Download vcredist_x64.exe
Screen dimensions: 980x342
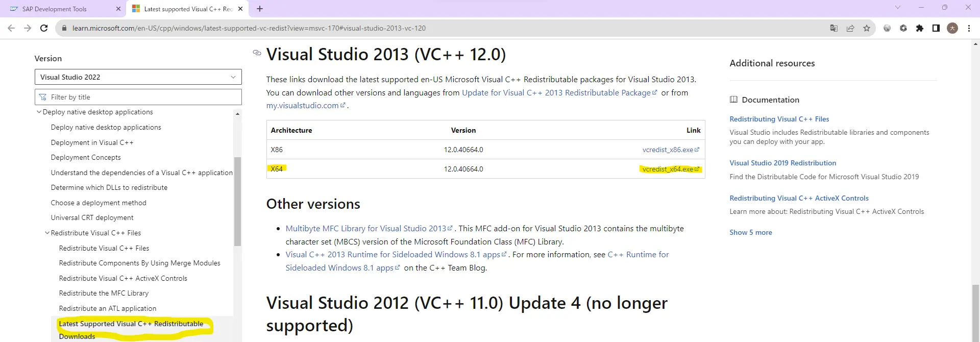click(671, 169)
